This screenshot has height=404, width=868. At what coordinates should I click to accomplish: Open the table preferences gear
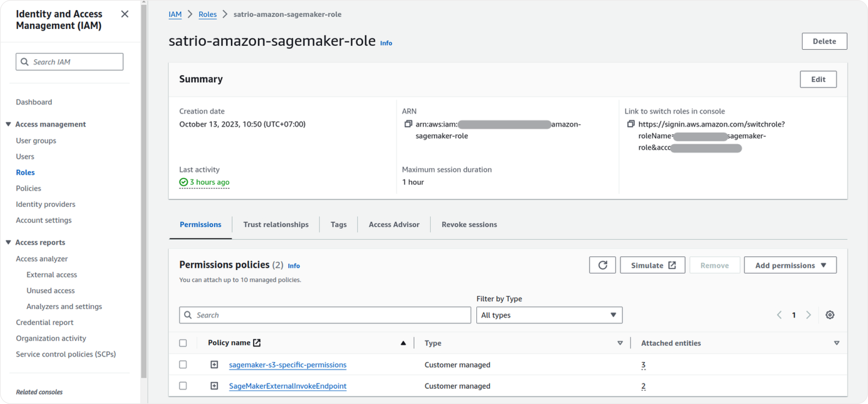click(830, 315)
